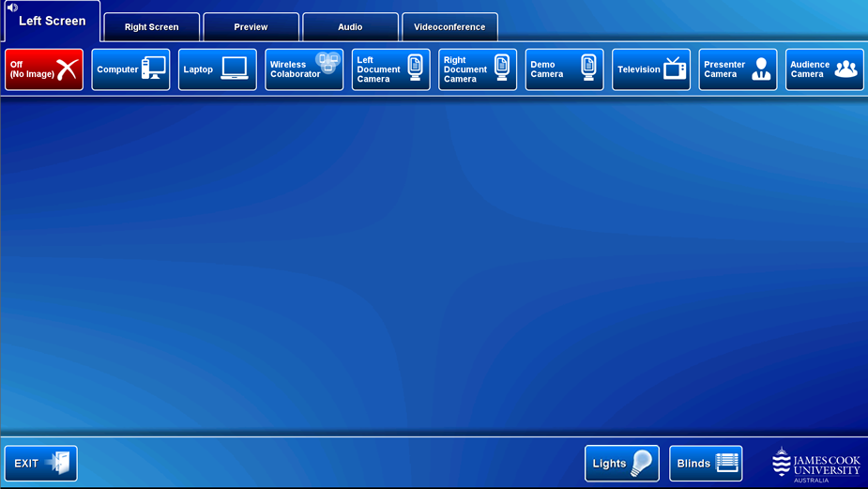Open the Lights controls
The width and height of the screenshot is (868, 489).
tap(621, 463)
